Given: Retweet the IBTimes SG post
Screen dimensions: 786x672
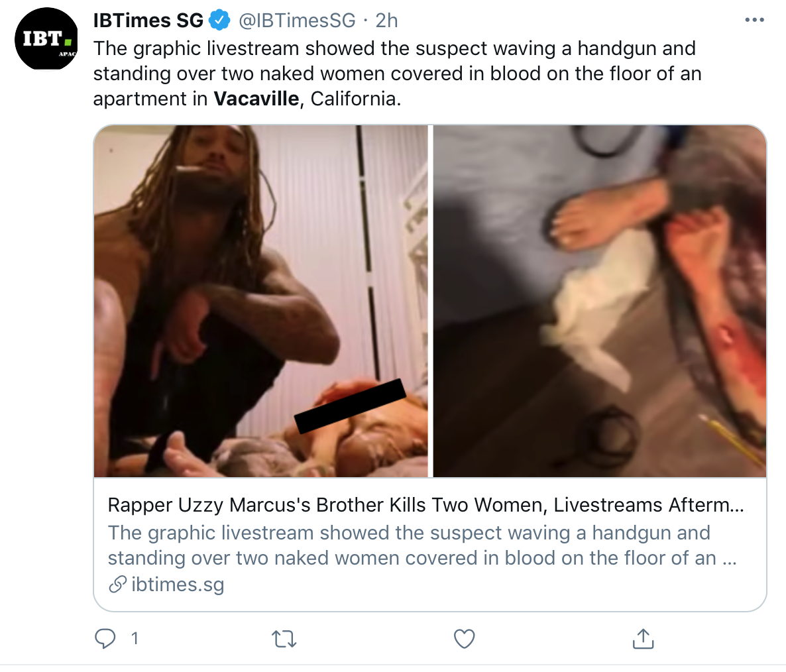Looking at the screenshot, I should (x=284, y=639).
